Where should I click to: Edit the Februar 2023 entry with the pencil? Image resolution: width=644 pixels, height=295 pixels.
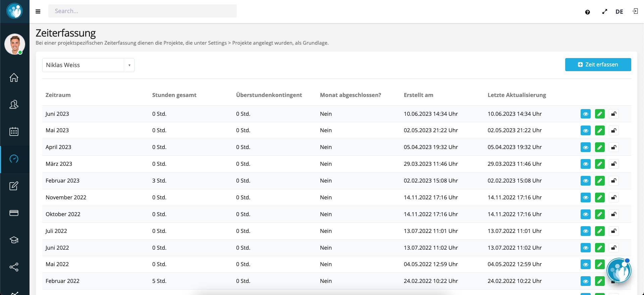[x=600, y=181]
